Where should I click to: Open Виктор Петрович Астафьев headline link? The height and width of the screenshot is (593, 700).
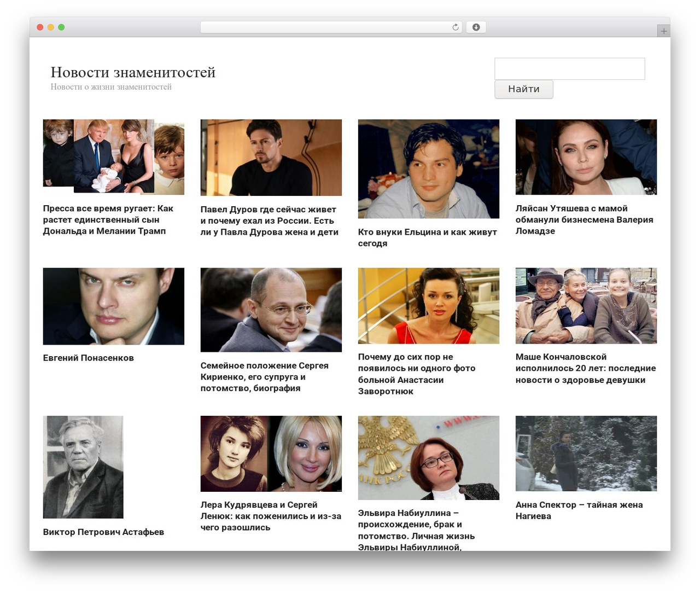pyautogui.click(x=103, y=532)
